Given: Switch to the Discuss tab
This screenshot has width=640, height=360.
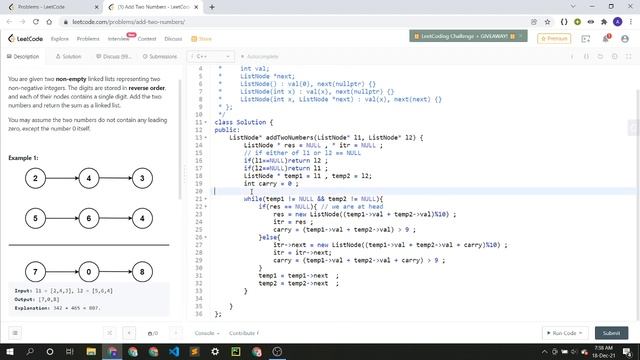Looking at the screenshot, I should coord(114,56).
